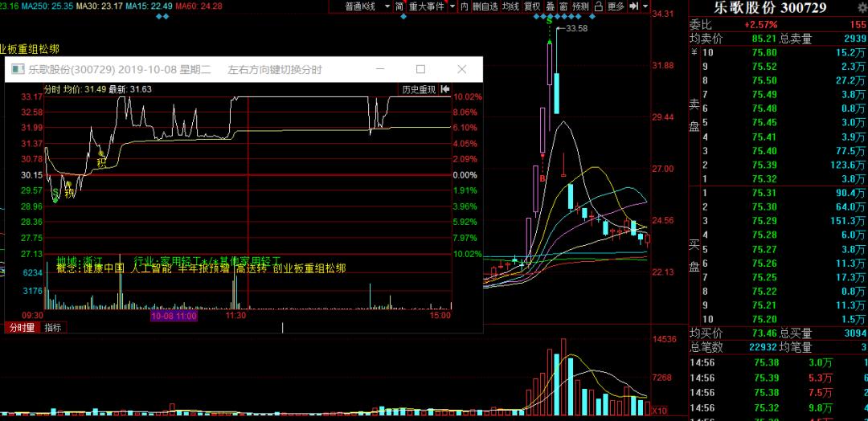
Task: Click sell level 1 price 75.32
Action: (764, 178)
